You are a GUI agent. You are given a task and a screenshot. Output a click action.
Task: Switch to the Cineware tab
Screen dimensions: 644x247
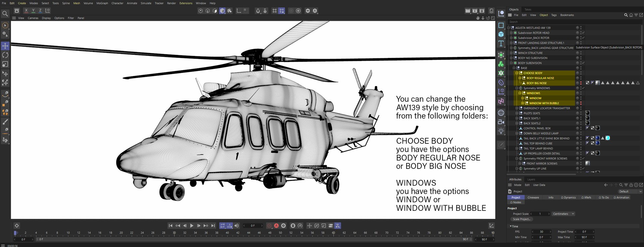click(x=533, y=197)
